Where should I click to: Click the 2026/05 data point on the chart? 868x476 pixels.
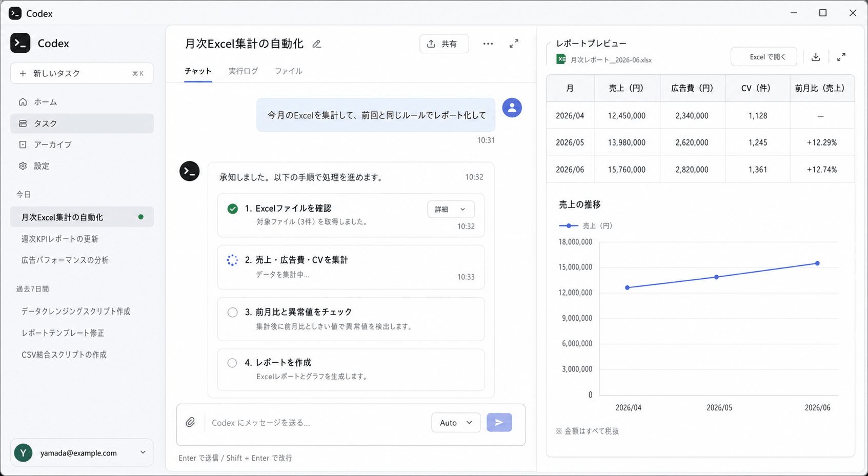(717, 277)
